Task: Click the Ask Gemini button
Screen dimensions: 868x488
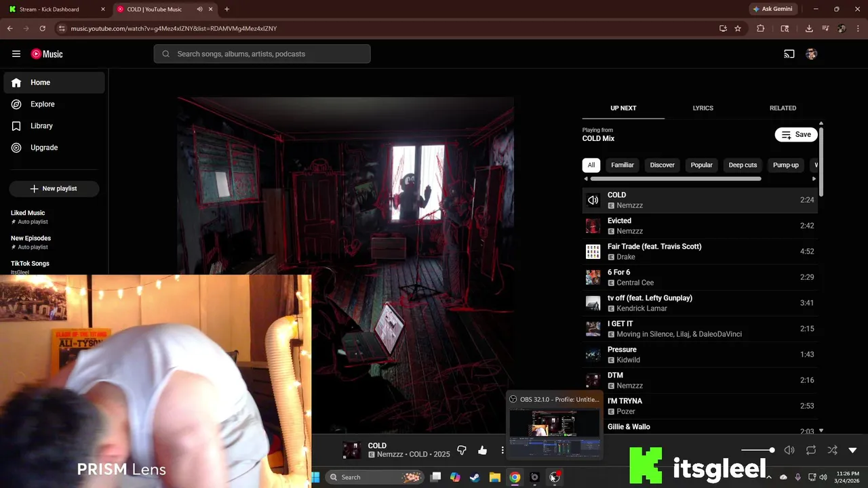Action: [x=772, y=9]
